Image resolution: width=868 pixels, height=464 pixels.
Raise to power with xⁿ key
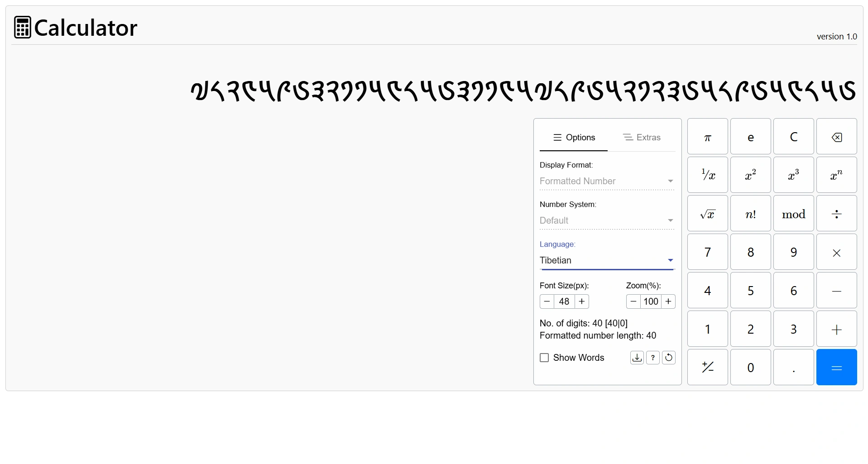pyautogui.click(x=836, y=175)
